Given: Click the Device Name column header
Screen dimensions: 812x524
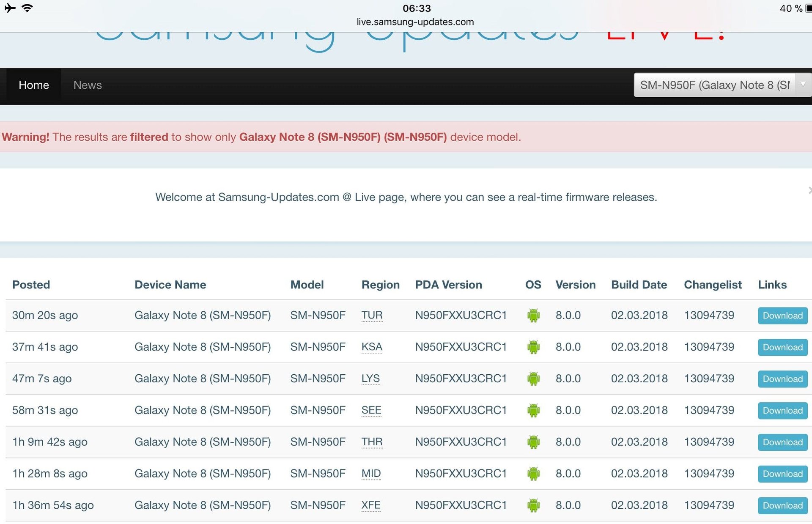Looking at the screenshot, I should coord(170,285).
